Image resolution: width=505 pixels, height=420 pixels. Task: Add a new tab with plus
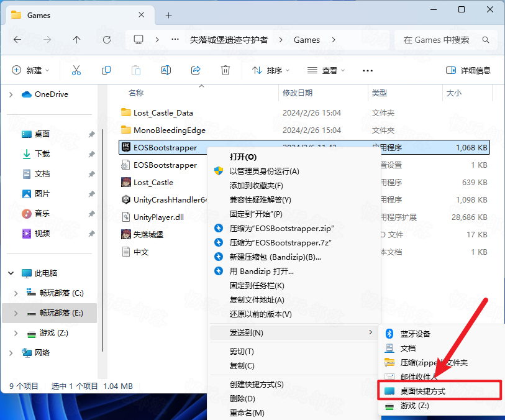coord(168,15)
